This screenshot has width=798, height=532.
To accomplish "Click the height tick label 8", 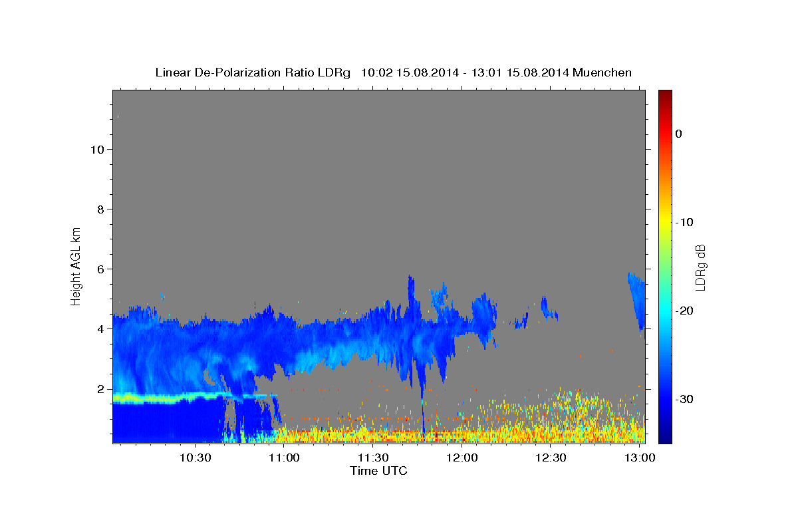I will (100, 209).
